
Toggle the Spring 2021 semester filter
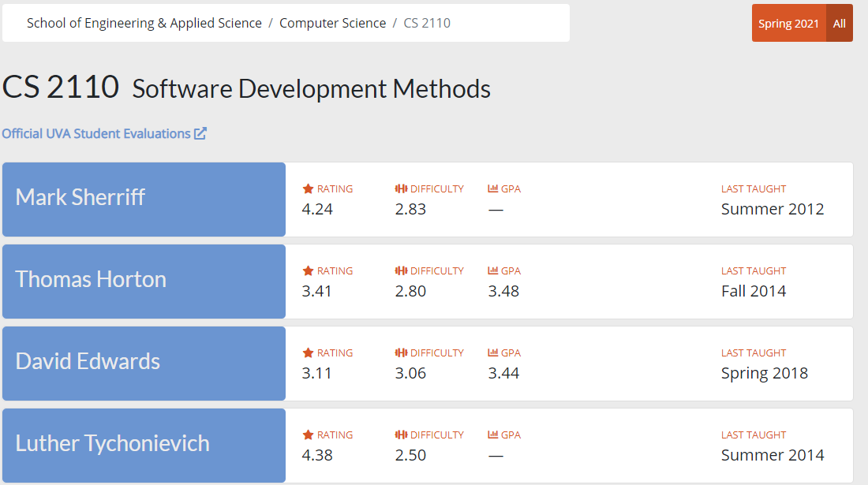pos(788,23)
